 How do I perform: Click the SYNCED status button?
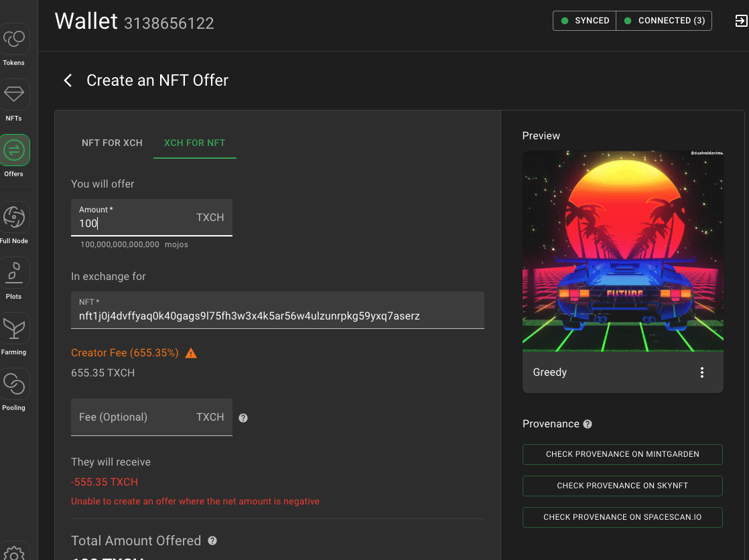point(585,21)
